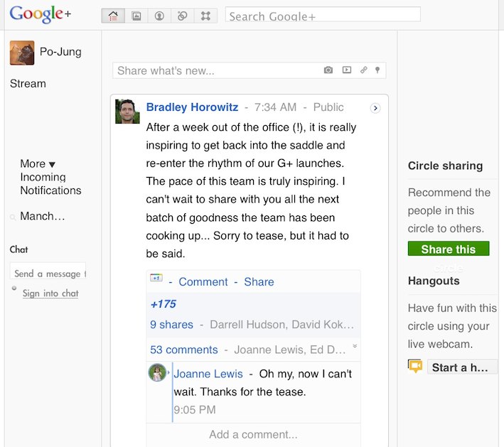This screenshot has width=504, height=447.
Task: Click the green Share this button
Action: coord(449,249)
